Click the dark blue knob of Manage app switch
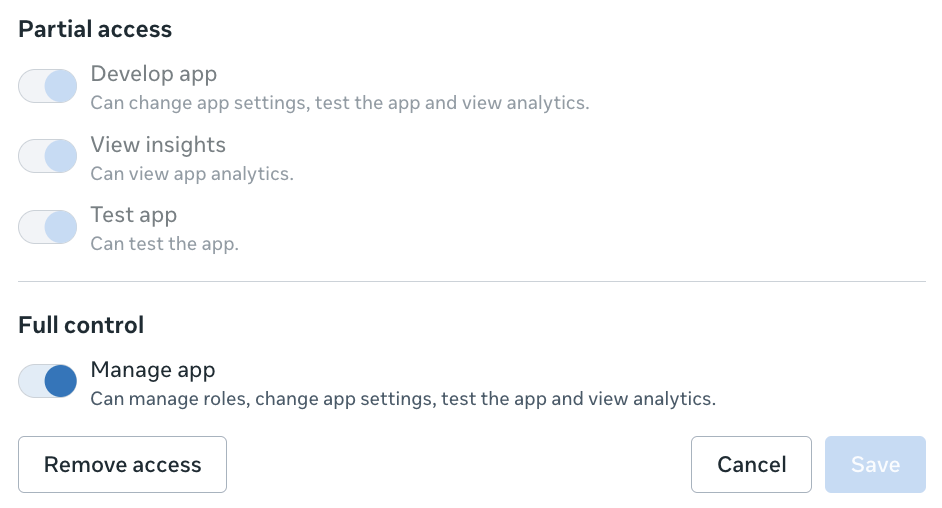 (x=60, y=381)
